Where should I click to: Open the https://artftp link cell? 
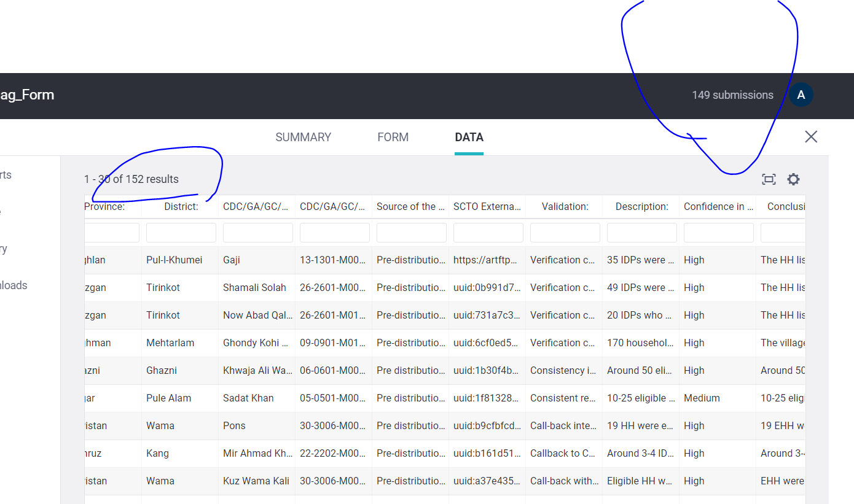point(488,260)
